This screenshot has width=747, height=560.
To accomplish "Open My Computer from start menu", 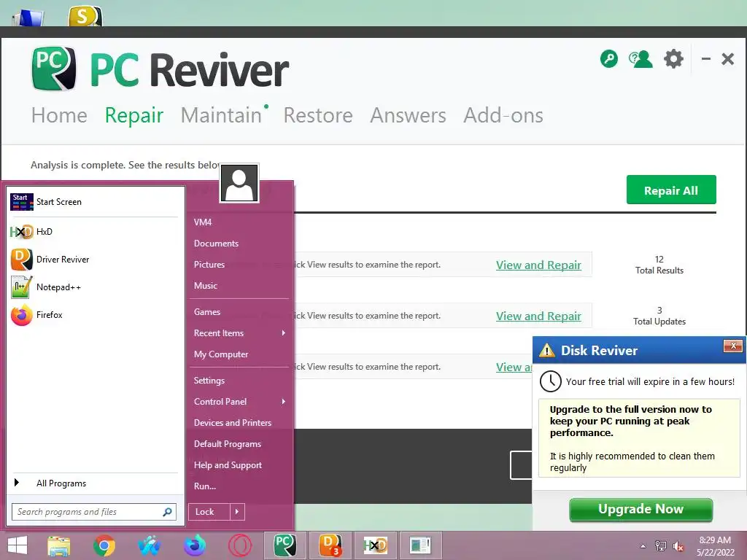I will coord(221,354).
